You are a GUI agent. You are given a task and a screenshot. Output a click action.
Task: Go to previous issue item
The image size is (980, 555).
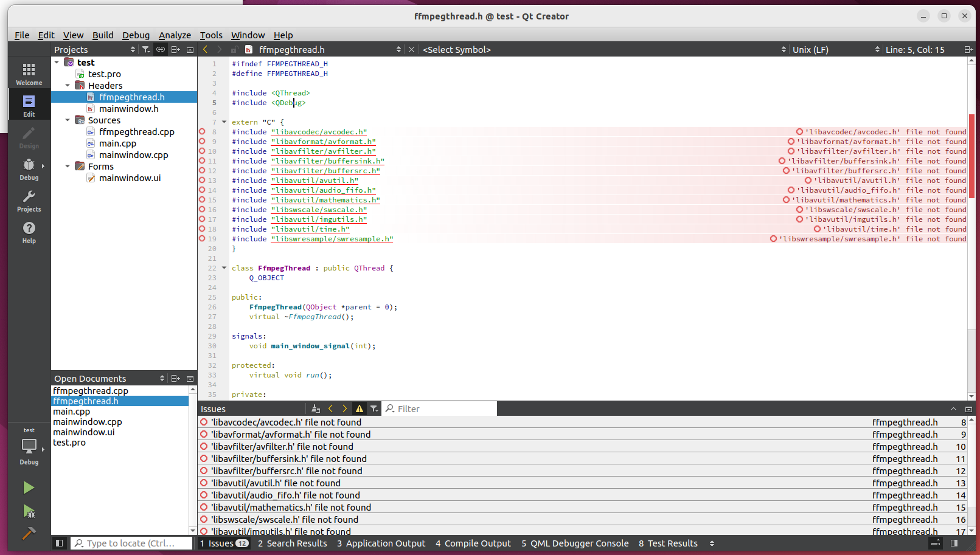click(330, 408)
